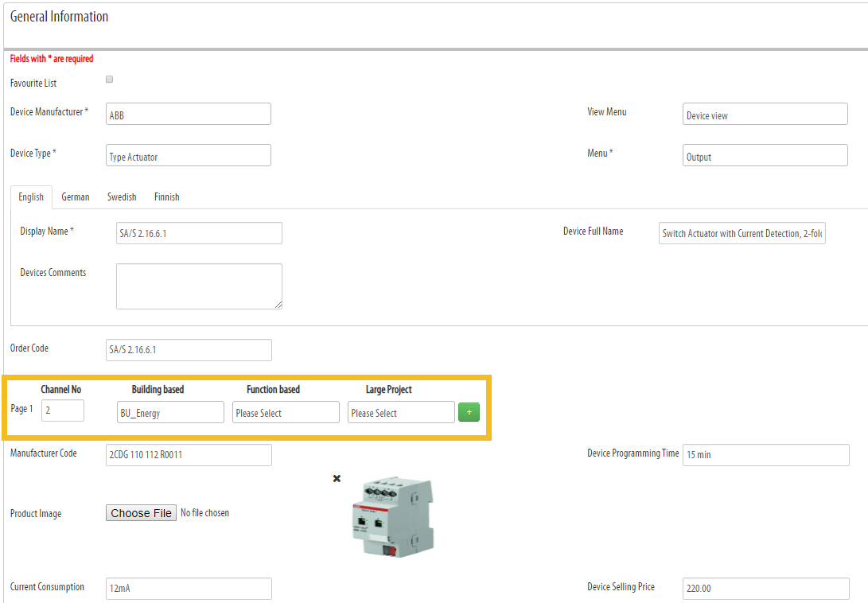The image size is (868, 603).
Task: Open the Large Project Please Select dropdown
Action: [x=401, y=413]
